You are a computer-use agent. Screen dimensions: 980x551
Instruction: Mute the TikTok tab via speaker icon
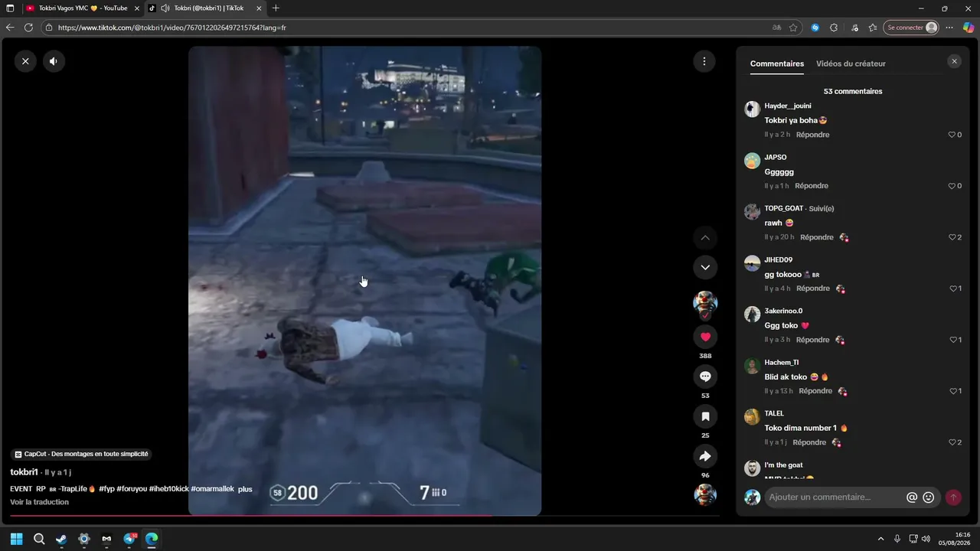(x=165, y=8)
